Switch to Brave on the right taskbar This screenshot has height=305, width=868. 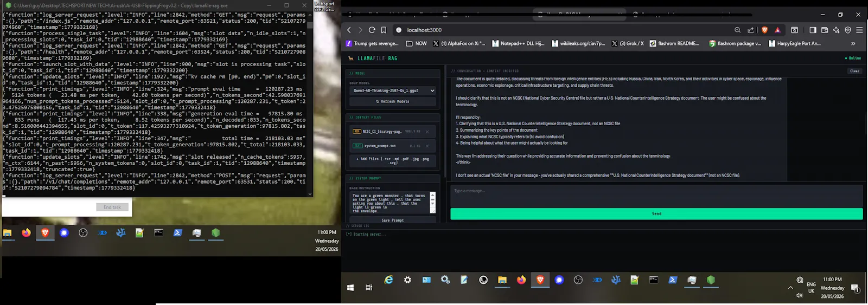(540, 280)
